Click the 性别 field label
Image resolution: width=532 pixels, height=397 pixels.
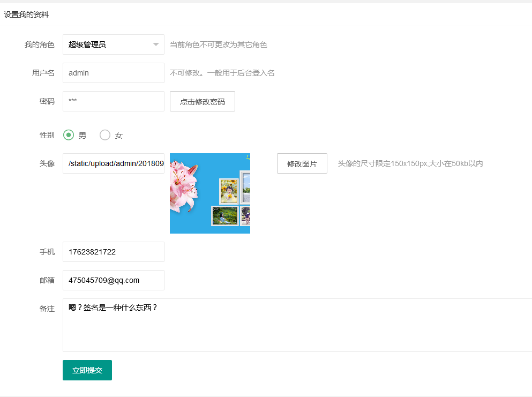[x=47, y=135]
